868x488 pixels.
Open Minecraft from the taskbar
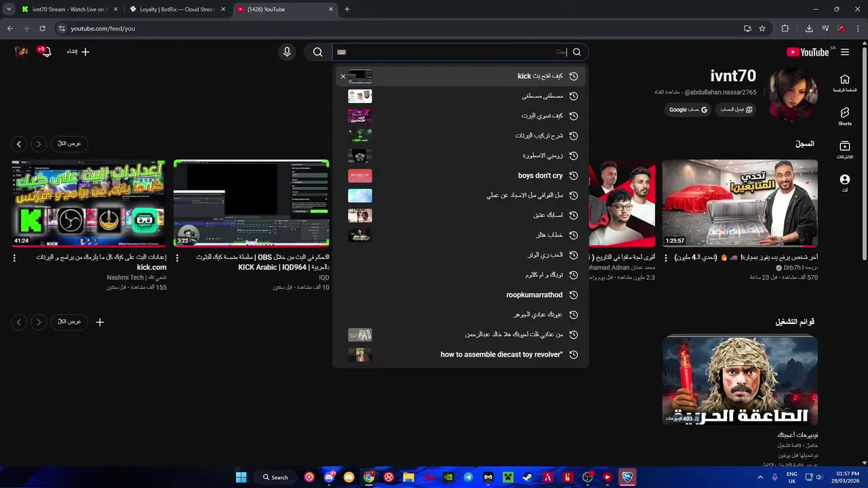tap(507, 477)
